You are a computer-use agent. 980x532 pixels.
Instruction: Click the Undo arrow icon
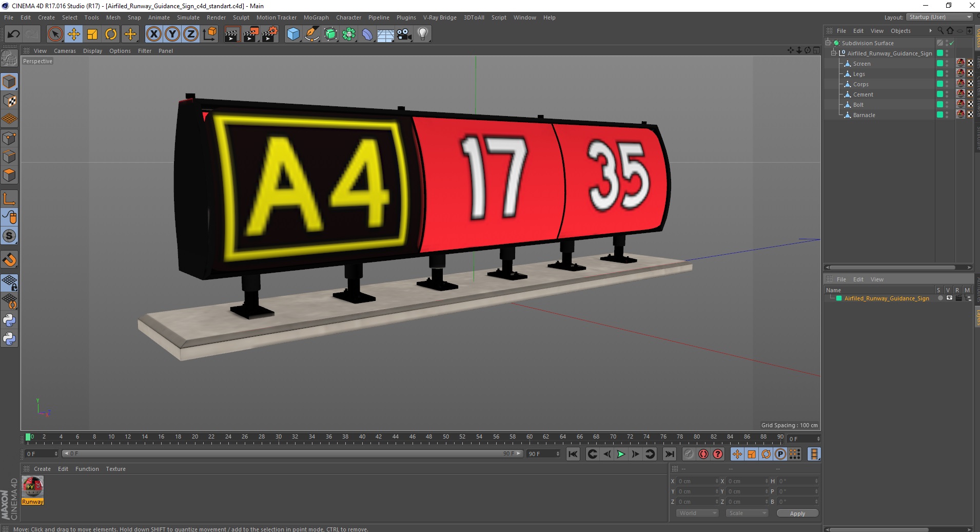13,34
